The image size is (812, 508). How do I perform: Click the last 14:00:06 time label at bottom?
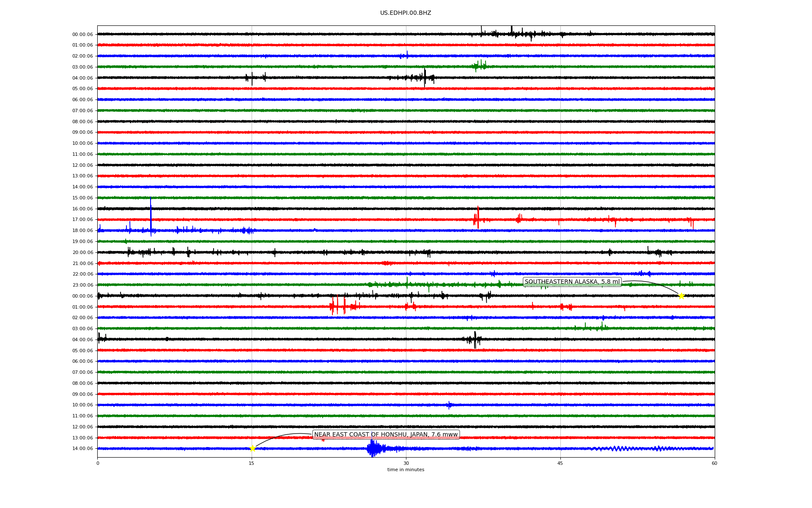tap(82, 449)
